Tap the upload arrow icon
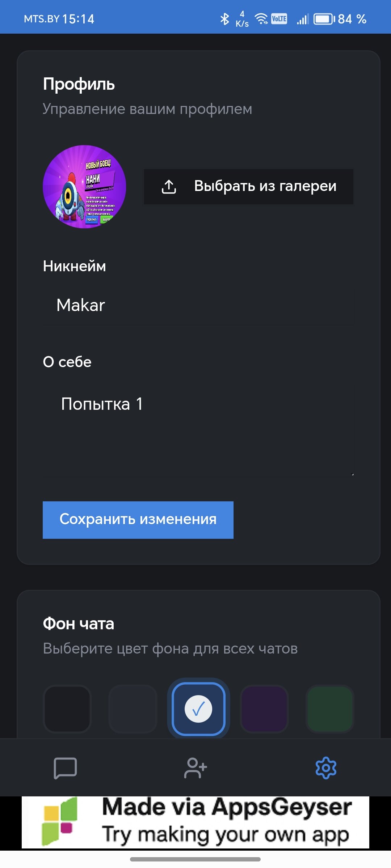This screenshot has height=868, width=391. point(169,187)
